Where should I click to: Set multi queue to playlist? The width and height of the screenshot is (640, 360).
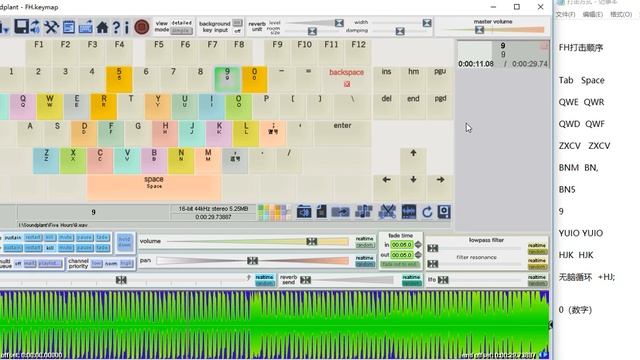click(50, 264)
